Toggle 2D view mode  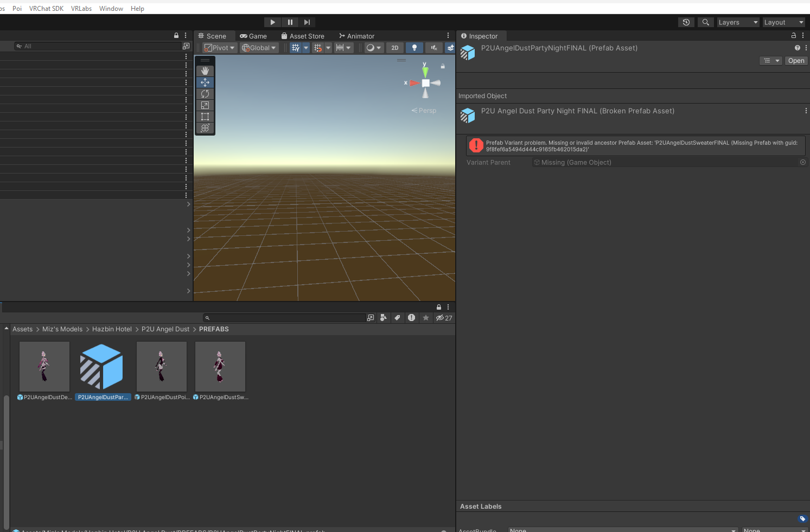click(395, 48)
